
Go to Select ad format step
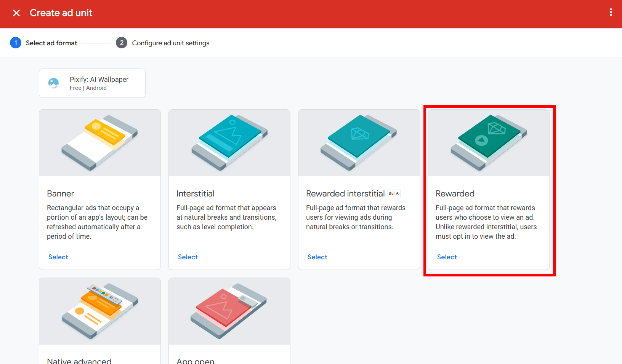coord(51,43)
